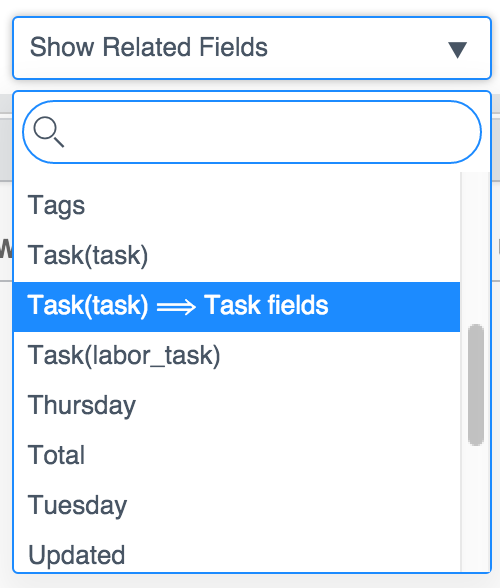The image size is (500, 588).
Task: Expand Task(task) ⟹ Task fields entry
Action: tap(236, 307)
